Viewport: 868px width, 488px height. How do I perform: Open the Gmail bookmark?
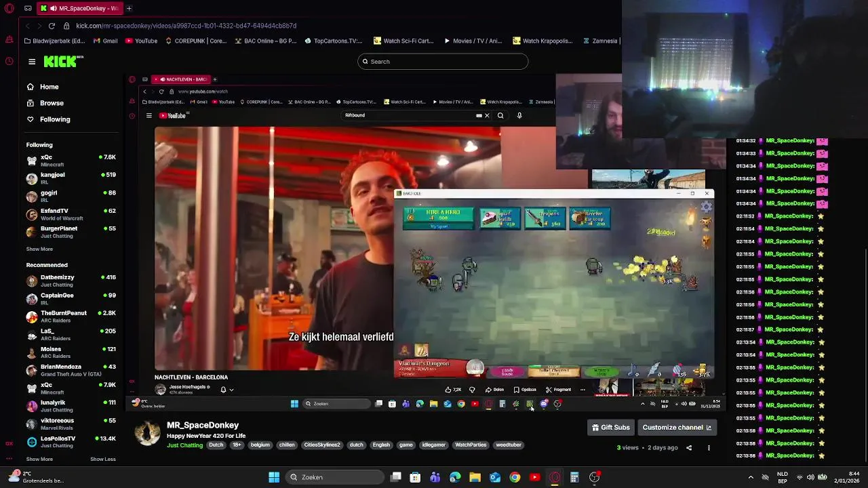(x=105, y=41)
